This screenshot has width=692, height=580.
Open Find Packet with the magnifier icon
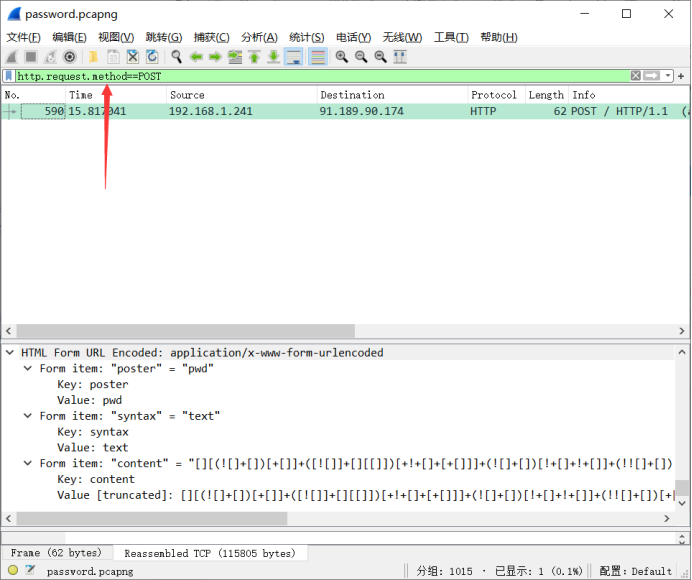177,57
